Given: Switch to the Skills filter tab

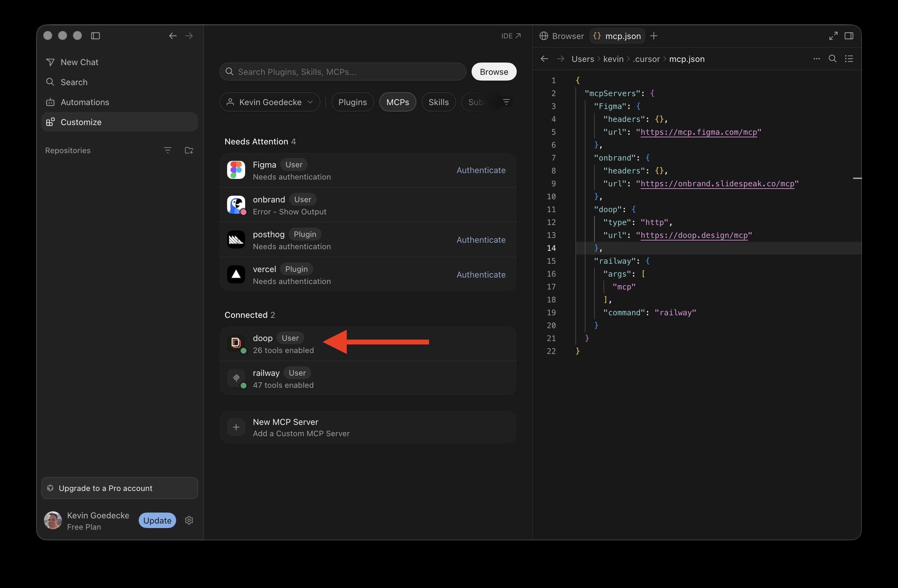Looking at the screenshot, I should click(x=438, y=102).
